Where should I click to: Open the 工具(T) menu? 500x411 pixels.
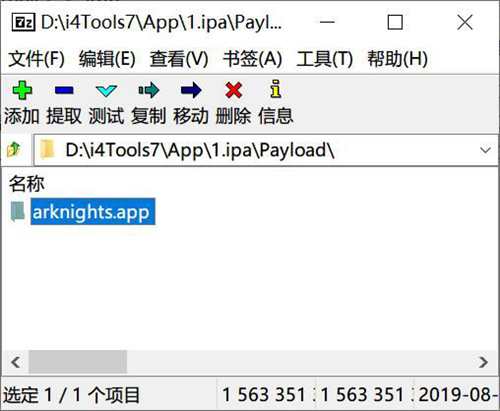coord(325,59)
